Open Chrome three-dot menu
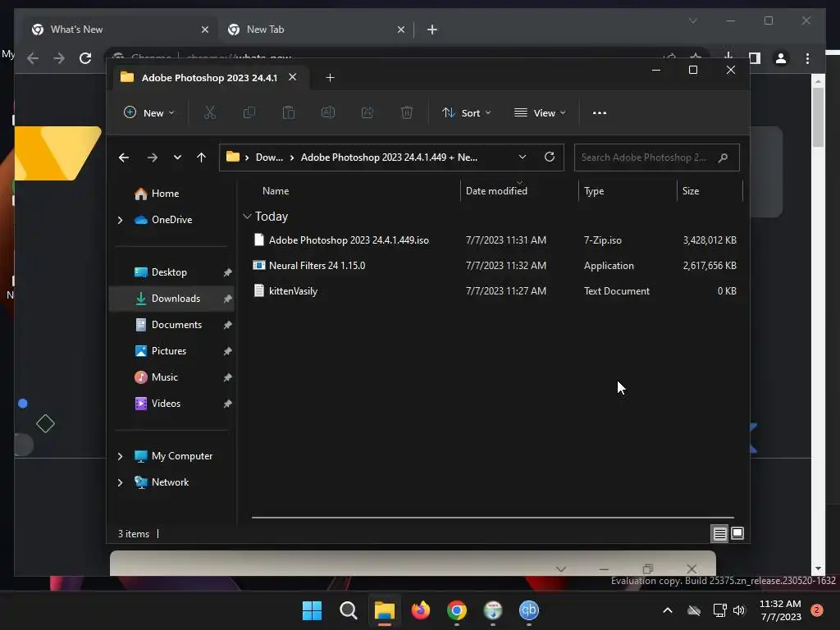 (807, 58)
